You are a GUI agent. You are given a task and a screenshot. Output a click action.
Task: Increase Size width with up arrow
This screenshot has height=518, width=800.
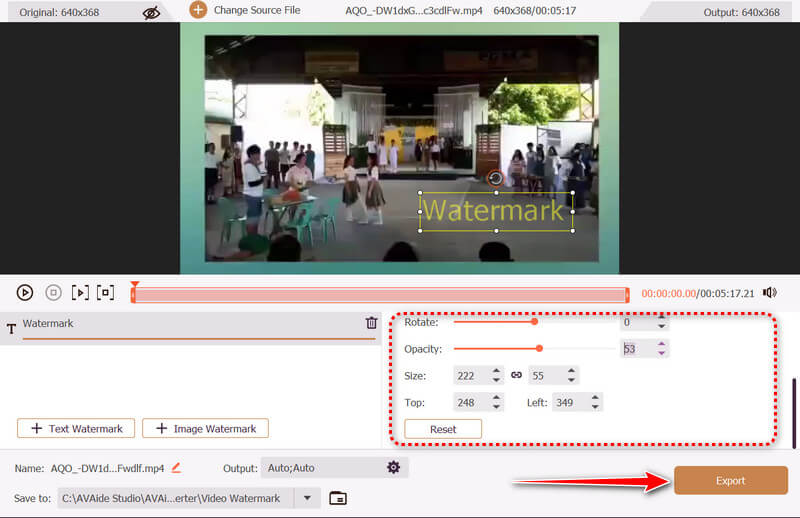pyautogui.click(x=496, y=371)
